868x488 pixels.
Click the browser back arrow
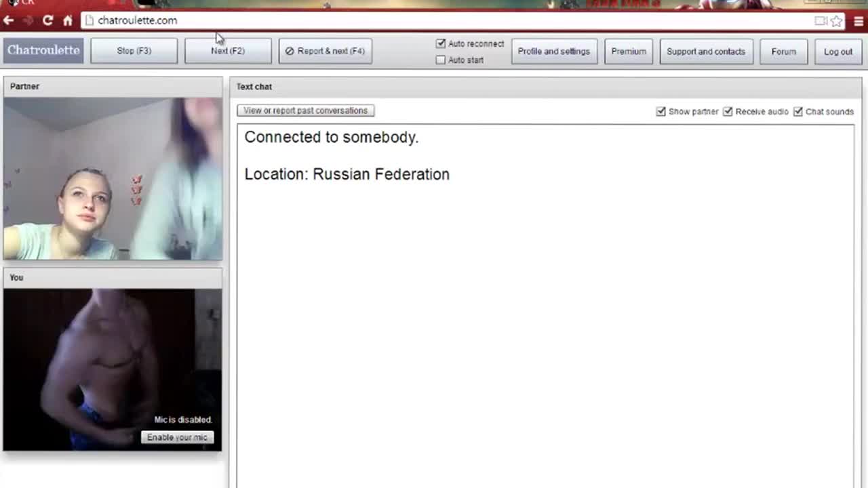[x=9, y=20]
